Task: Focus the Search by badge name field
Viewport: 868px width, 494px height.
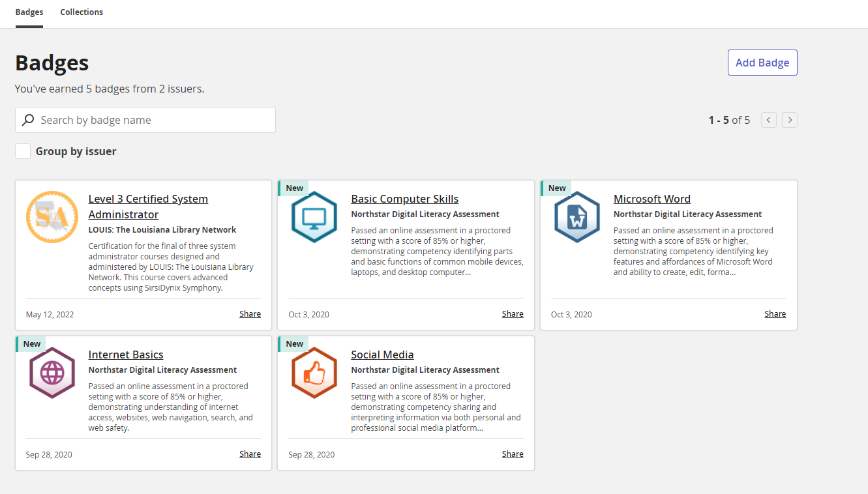Action: pyautogui.click(x=145, y=120)
